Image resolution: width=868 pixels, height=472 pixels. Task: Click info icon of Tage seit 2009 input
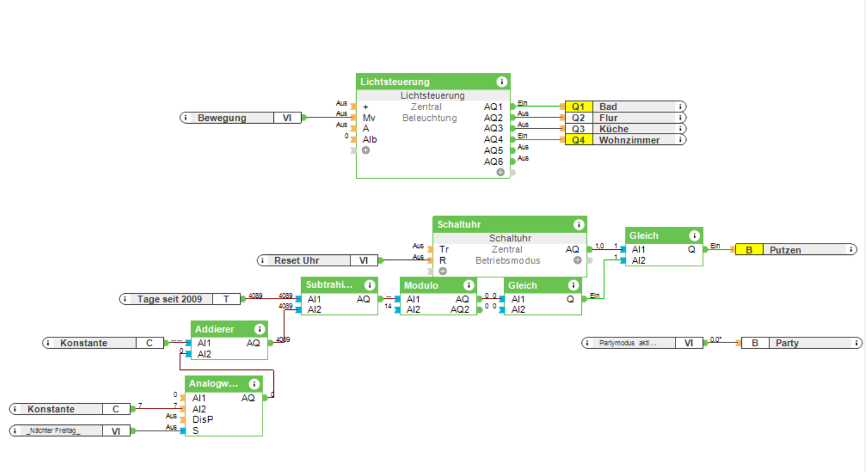[x=125, y=299]
